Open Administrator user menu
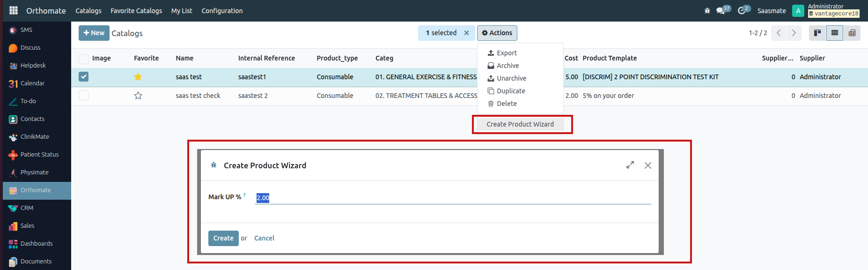The height and width of the screenshot is (270, 868). 826,10
